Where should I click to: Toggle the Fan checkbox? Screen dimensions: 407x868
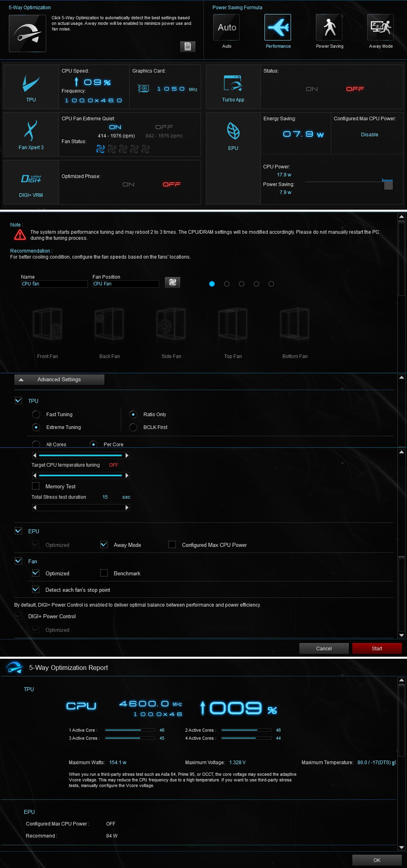[18, 561]
